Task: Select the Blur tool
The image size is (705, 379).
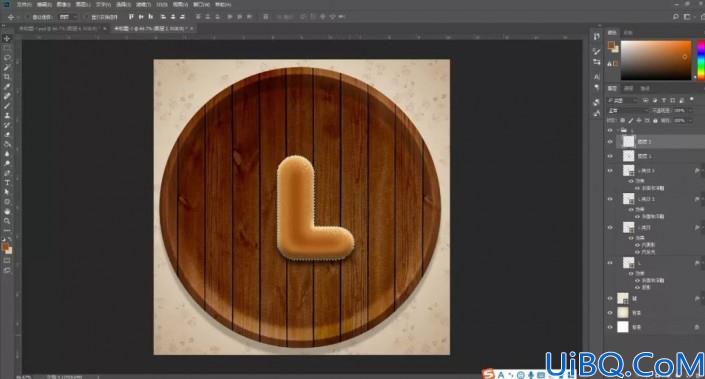Action: click(7, 154)
